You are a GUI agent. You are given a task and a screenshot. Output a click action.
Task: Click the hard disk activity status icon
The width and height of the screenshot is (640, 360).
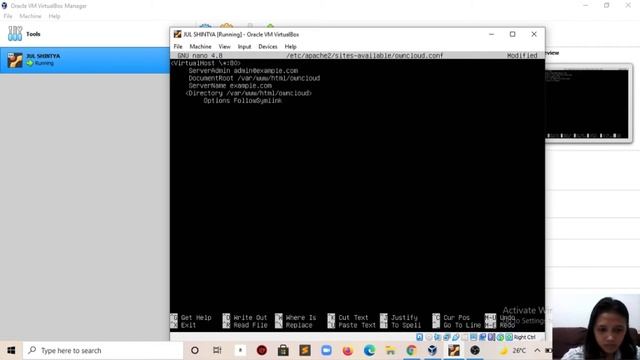point(420,337)
